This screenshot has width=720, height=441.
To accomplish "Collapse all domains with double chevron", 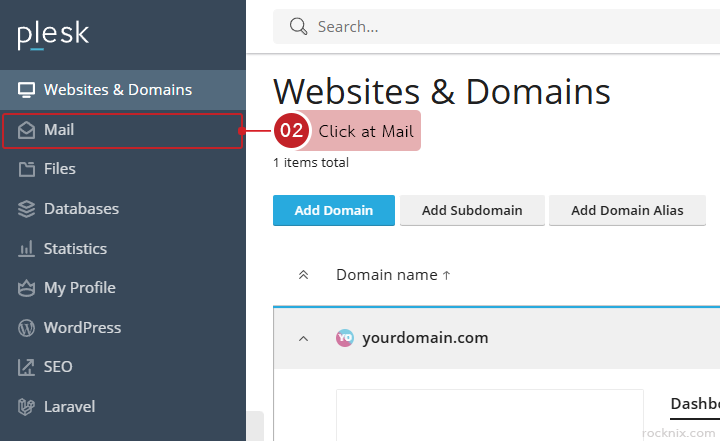I will pyautogui.click(x=304, y=275).
